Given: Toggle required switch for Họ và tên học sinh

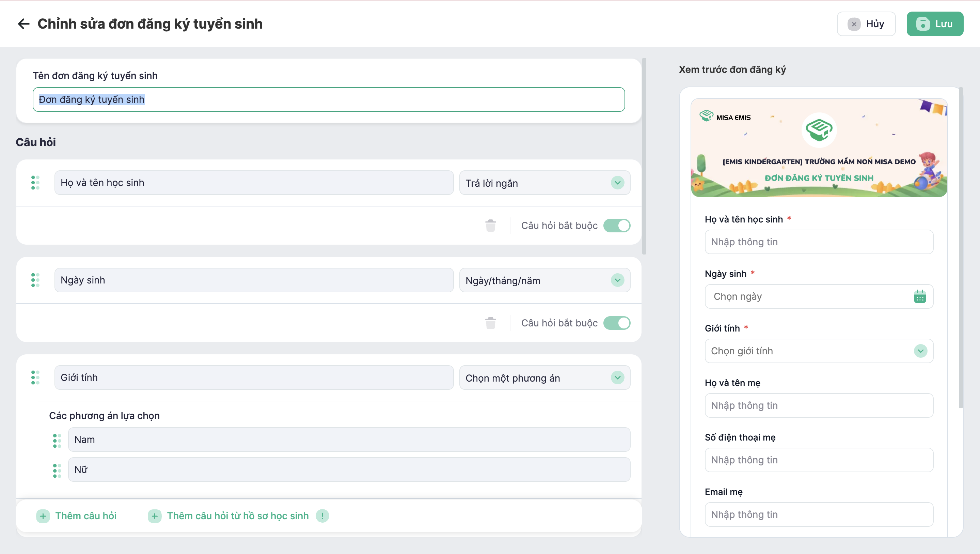Looking at the screenshot, I should 617,226.
